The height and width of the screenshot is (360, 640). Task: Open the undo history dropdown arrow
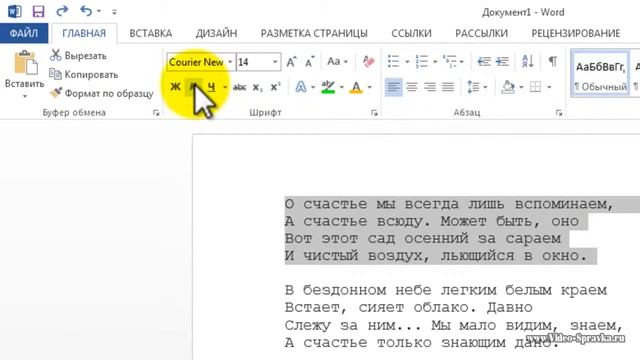pos(99,11)
